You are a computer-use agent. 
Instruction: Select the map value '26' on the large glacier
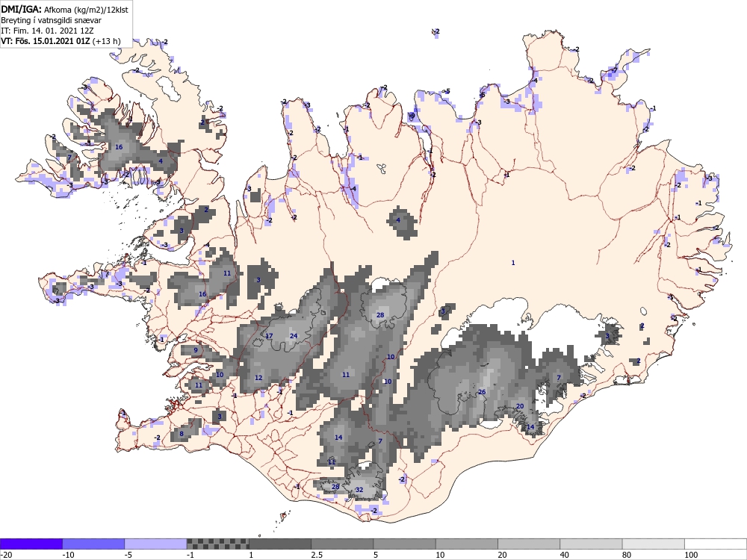tap(482, 392)
